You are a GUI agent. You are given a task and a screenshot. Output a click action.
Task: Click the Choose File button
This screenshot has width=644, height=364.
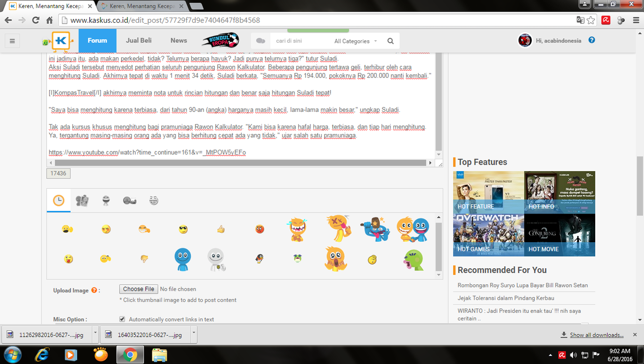pos(138,289)
